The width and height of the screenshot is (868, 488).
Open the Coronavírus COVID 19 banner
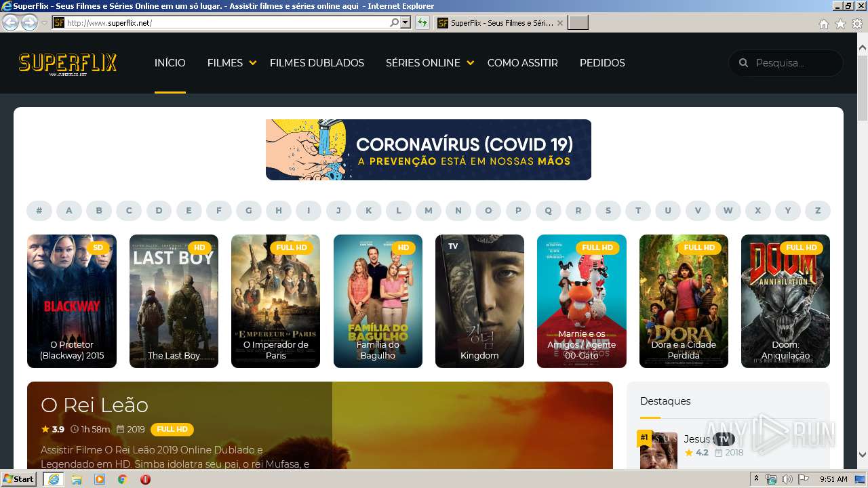[429, 150]
